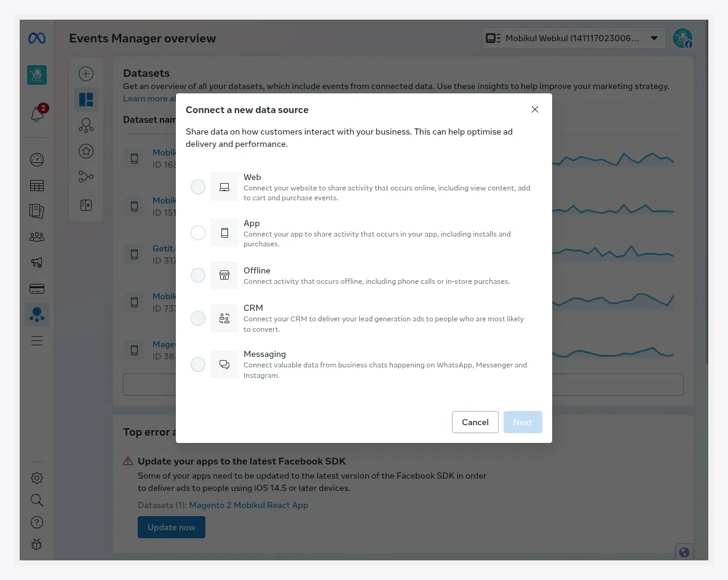Click the Messaging option title text
This screenshot has width=728, height=580.
264,354
